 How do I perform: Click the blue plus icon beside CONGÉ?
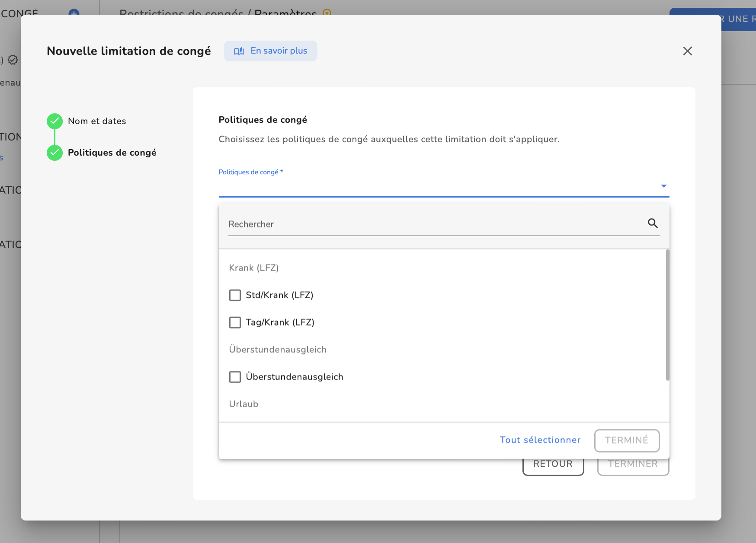click(74, 13)
